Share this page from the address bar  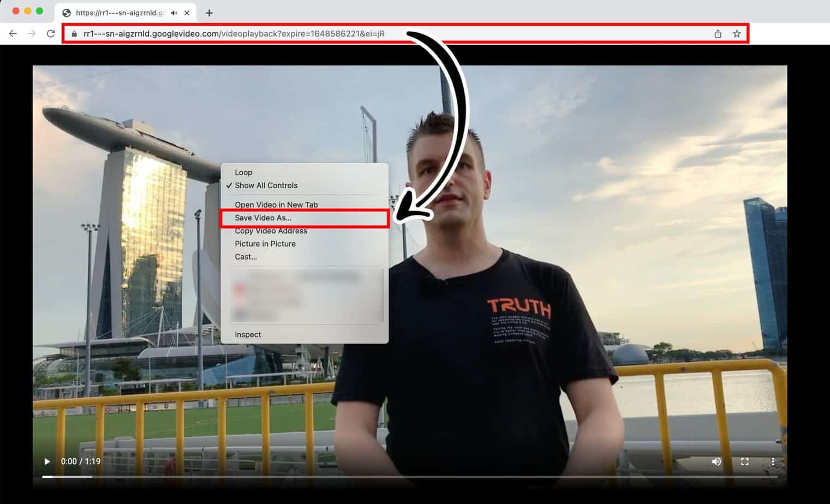tap(718, 34)
